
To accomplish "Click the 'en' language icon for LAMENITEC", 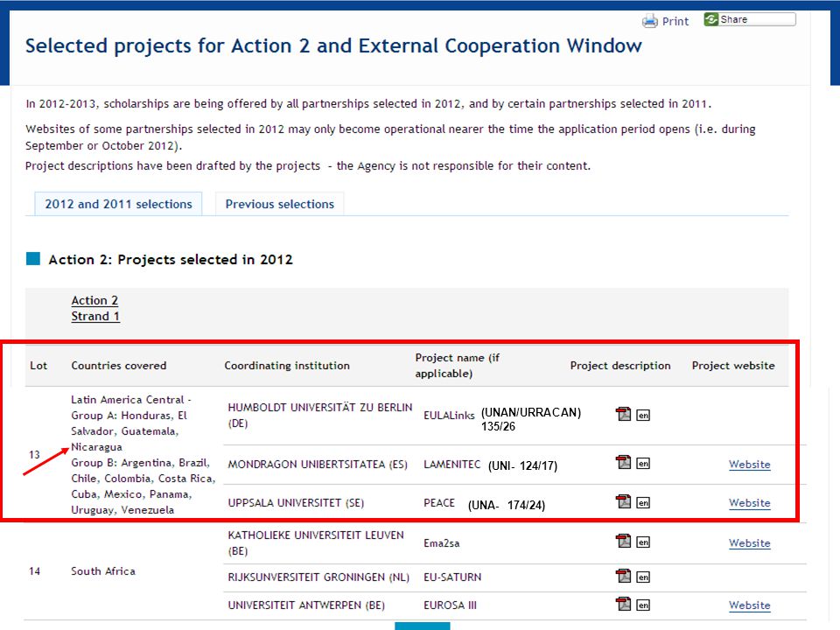I will click(x=643, y=464).
